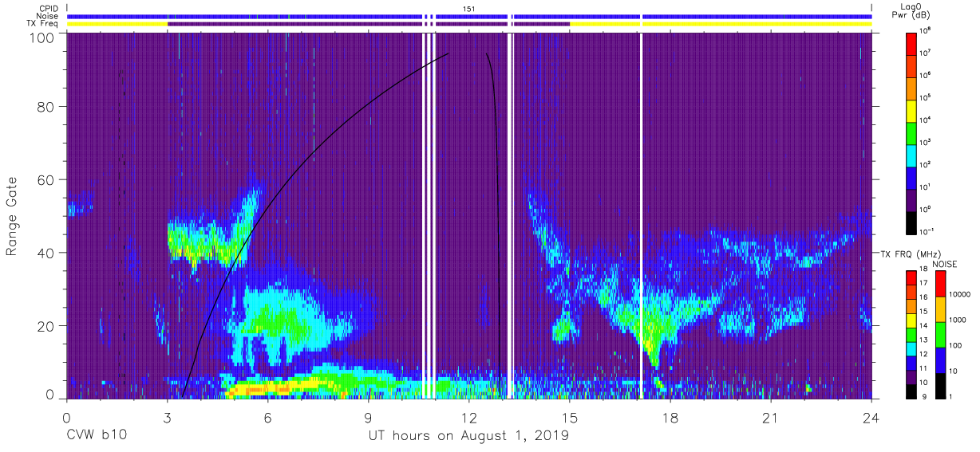The image size is (980, 452).
Task: Click the white data gap line near hour 17
Action: (x=641, y=215)
